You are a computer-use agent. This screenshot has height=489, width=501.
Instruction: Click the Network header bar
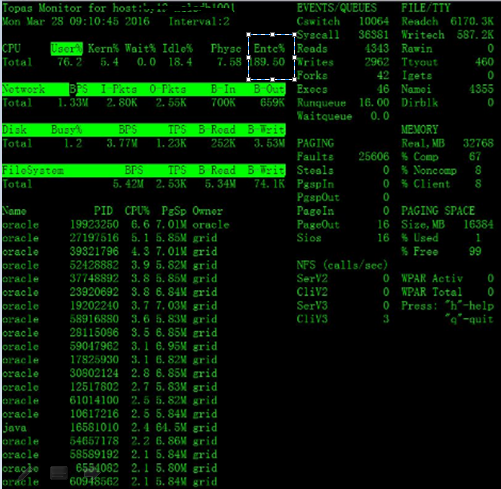point(144,89)
